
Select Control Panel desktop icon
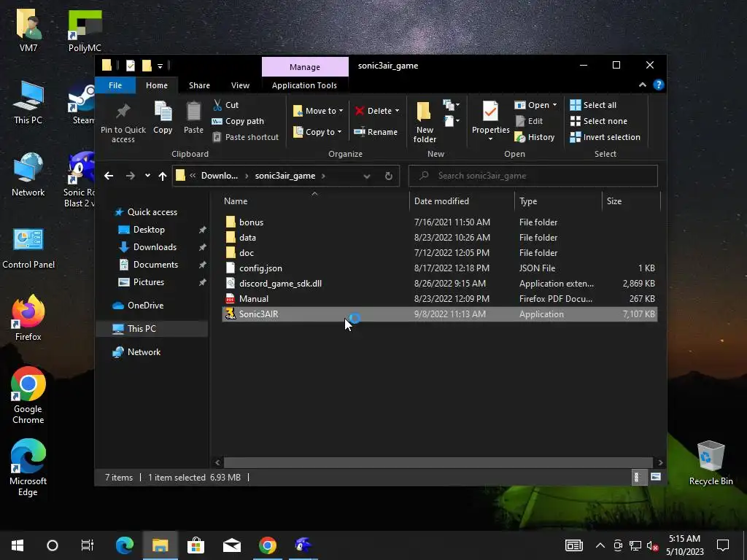click(x=28, y=248)
